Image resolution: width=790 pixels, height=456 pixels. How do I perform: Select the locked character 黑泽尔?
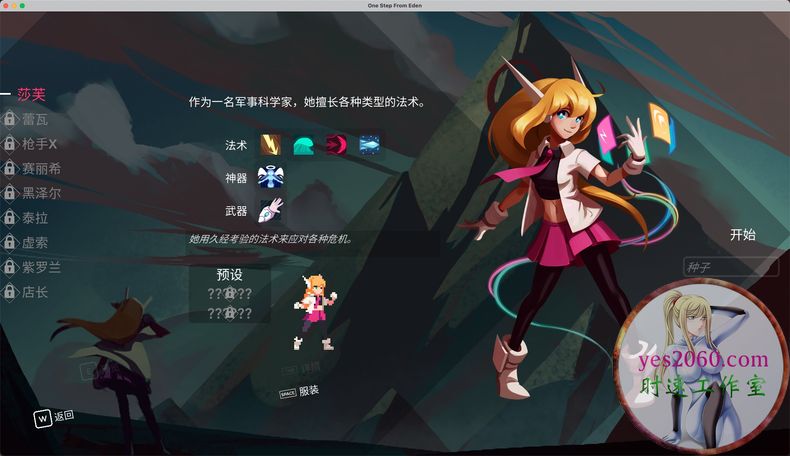coord(41,194)
